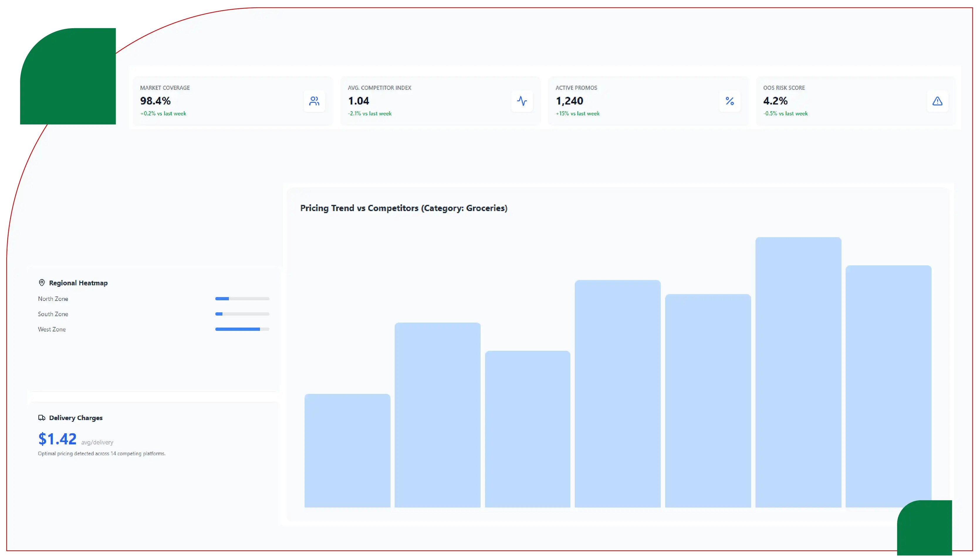Click the Pricing Trend vs Competitors title

tap(404, 208)
